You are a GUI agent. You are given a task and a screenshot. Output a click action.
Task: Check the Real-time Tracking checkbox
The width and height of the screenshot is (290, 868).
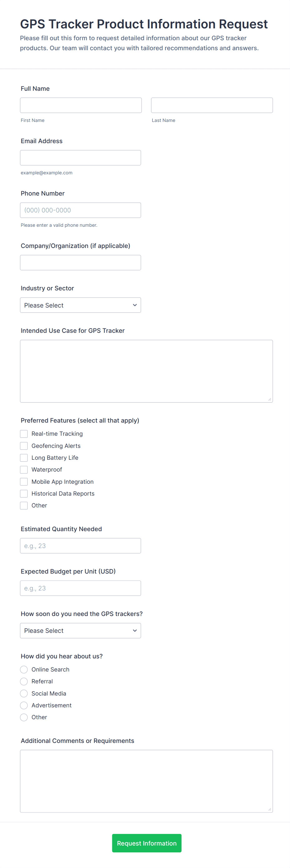coord(24,434)
